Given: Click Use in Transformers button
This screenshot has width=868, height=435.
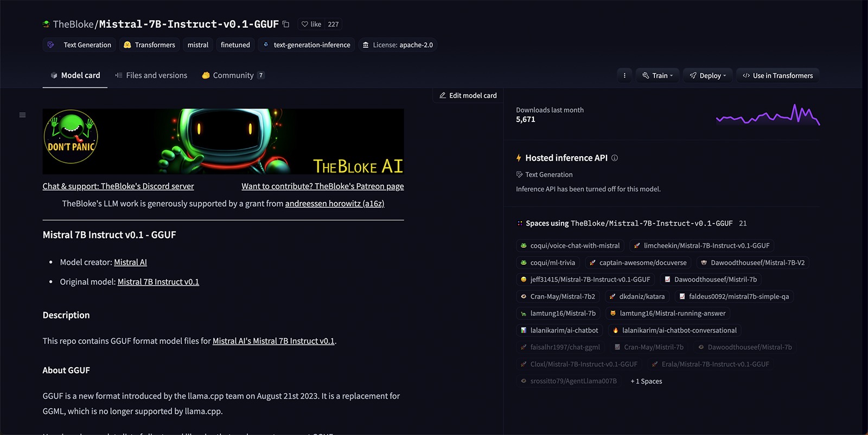Looking at the screenshot, I should (777, 75).
